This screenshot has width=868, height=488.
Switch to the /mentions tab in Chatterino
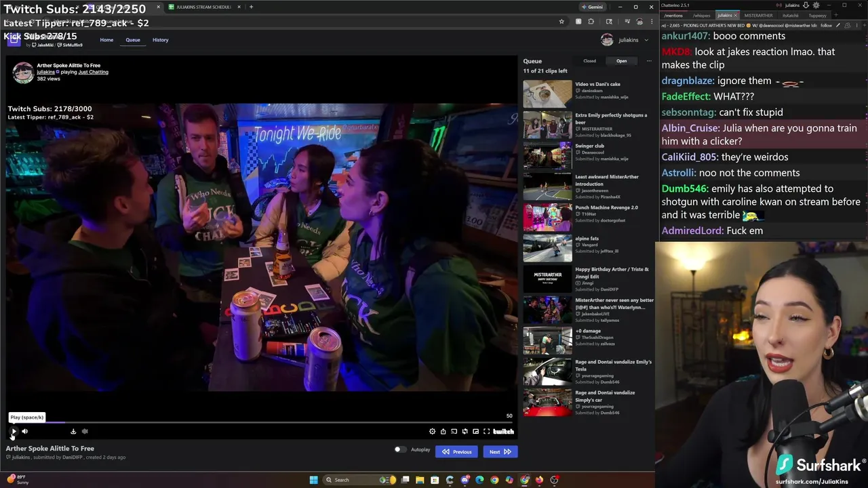pos(673,16)
